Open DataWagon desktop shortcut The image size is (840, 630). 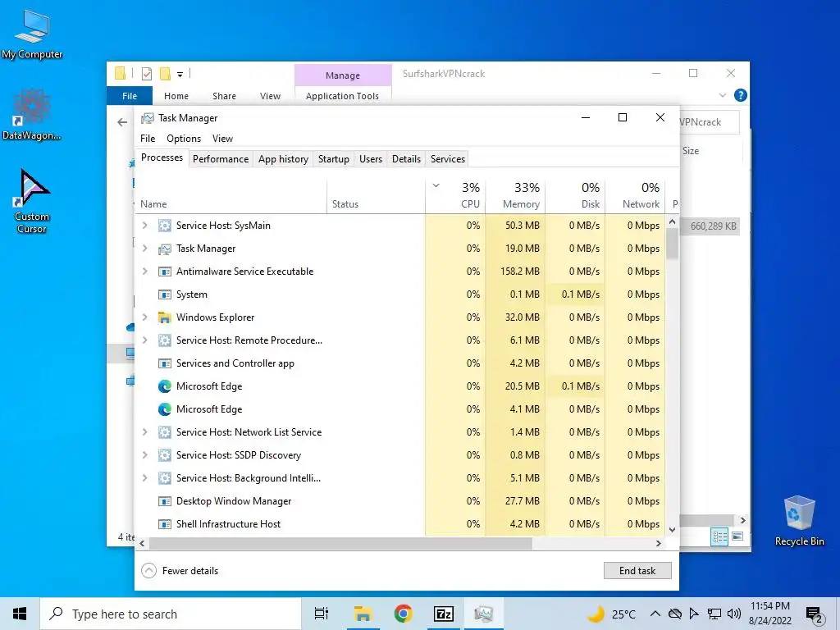point(32,114)
